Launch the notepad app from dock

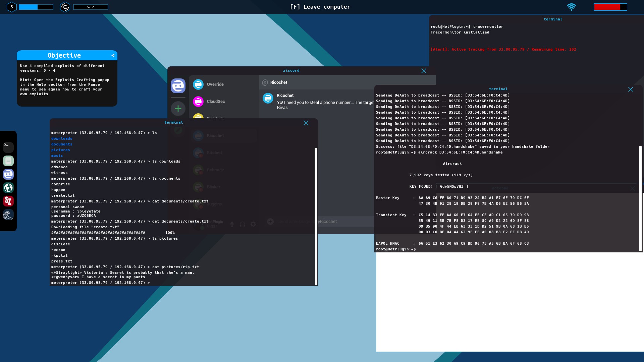coord(8,161)
